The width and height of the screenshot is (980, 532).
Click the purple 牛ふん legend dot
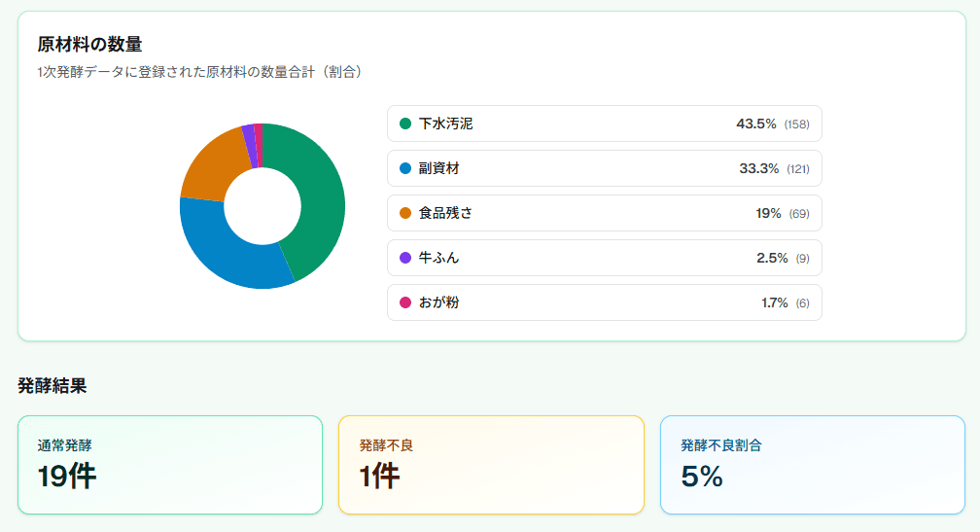(405, 258)
